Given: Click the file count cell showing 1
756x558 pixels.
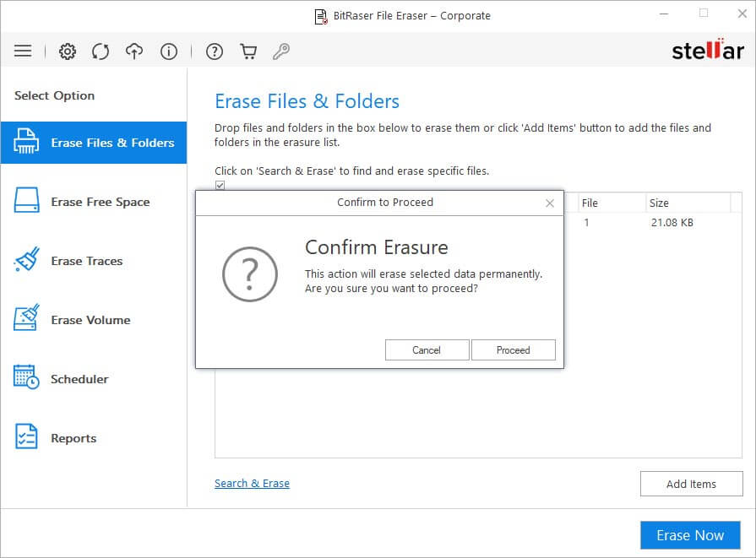Looking at the screenshot, I should coord(586,223).
